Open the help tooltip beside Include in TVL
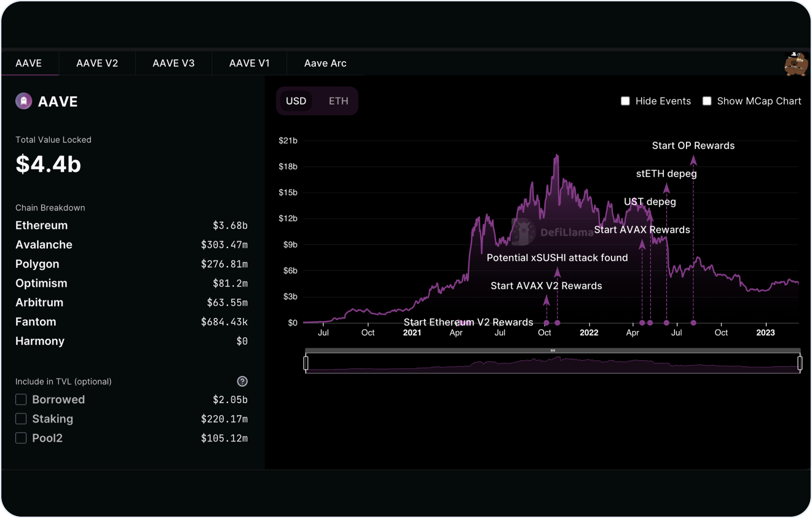 [x=243, y=381]
